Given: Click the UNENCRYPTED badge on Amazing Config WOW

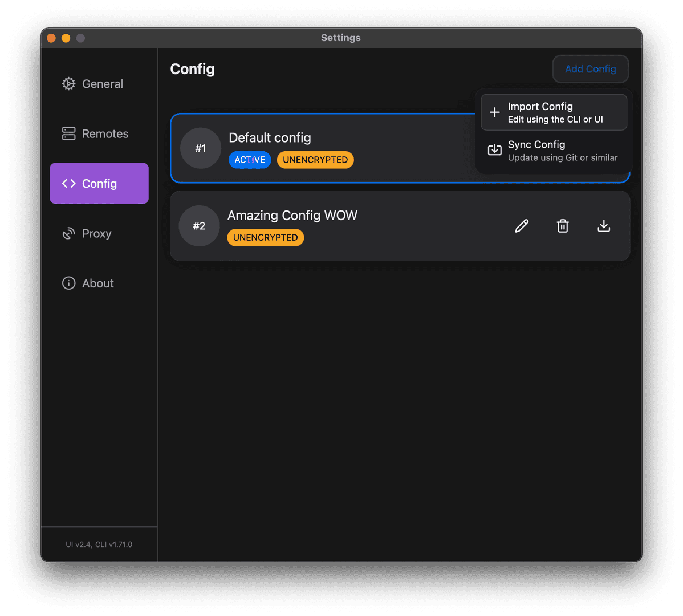Looking at the screenshot, I should point(265,237).
